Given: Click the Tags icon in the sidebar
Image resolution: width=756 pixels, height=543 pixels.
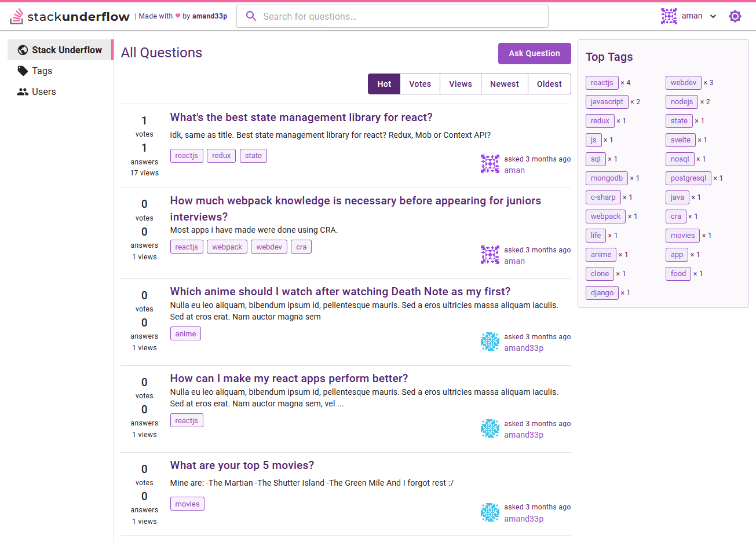Looking at the screenshot, I should (23, 71).
